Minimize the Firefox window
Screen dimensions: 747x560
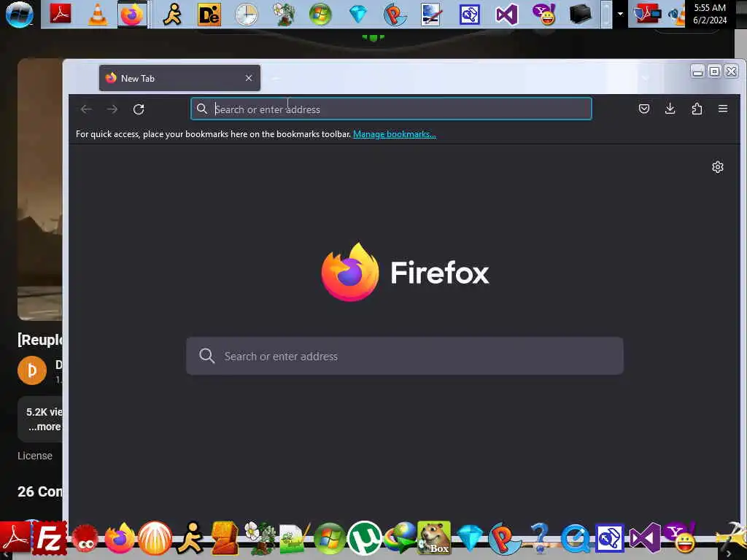pos(697,71)
